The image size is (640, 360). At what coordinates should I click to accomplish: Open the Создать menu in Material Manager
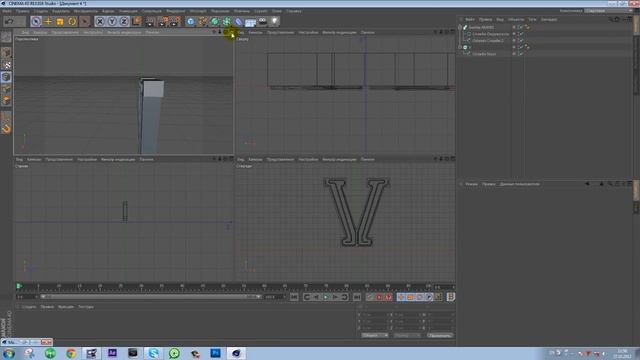point(29,307)
